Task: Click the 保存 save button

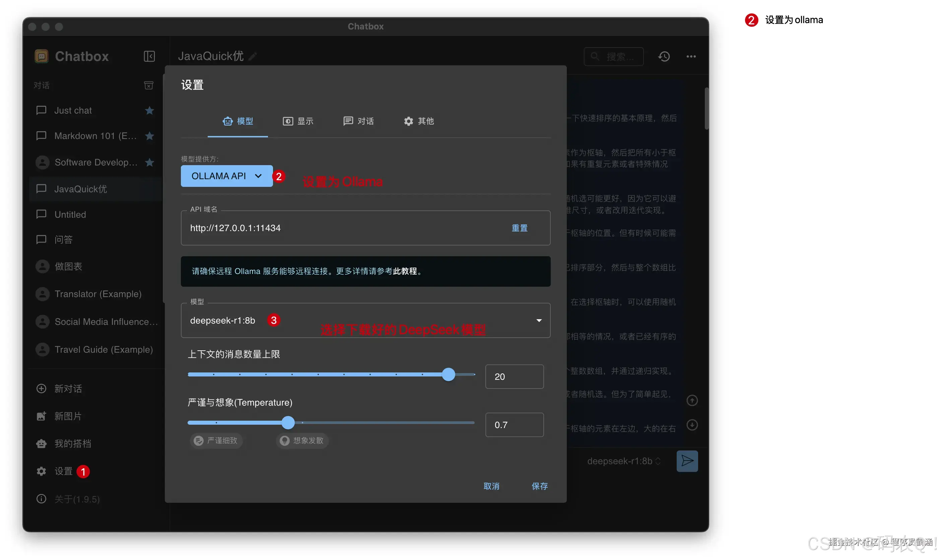Action: [x=539, y=486]
